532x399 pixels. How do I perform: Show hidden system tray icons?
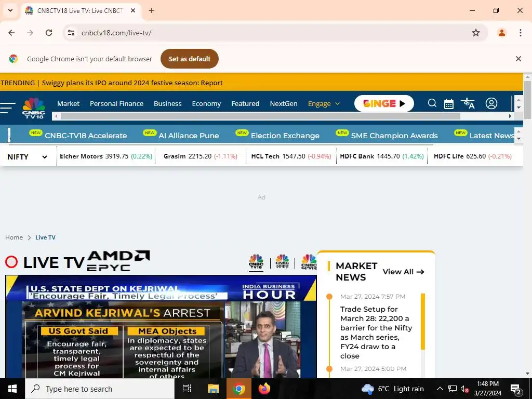point(440,389)
